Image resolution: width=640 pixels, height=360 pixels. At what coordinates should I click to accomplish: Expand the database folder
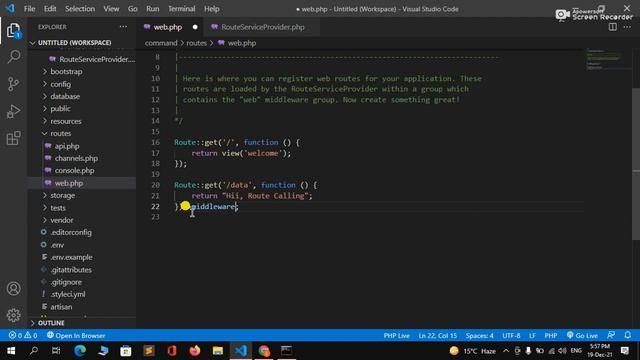pyautogui.click(x=65, y=96)
